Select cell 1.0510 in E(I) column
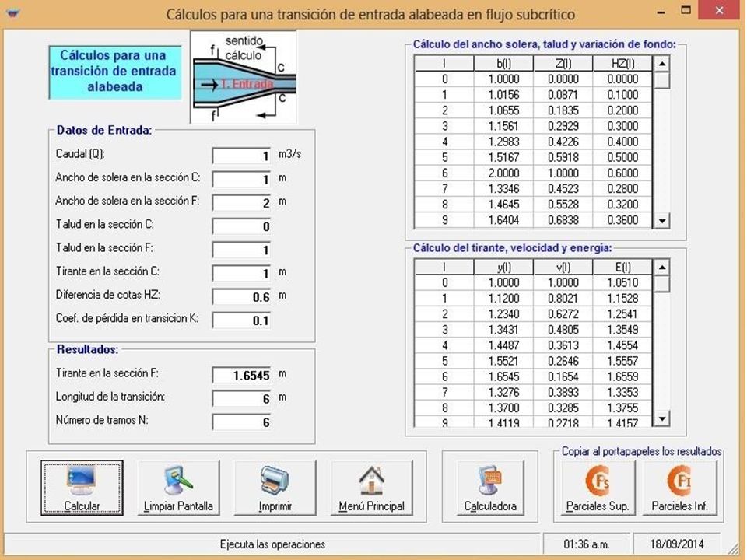Screen dimensions: 747x560 click(622, 283)
